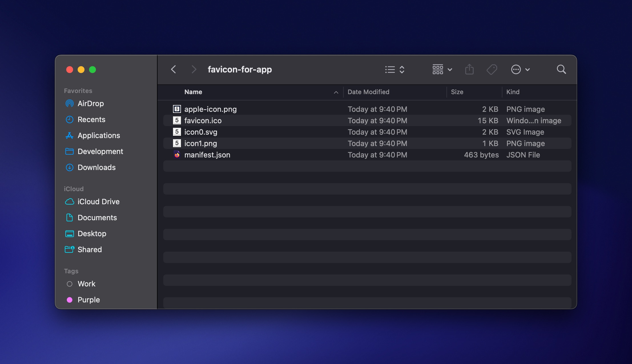Open the Share button in the toolbar
632x364 pixels.
(469, 69)
